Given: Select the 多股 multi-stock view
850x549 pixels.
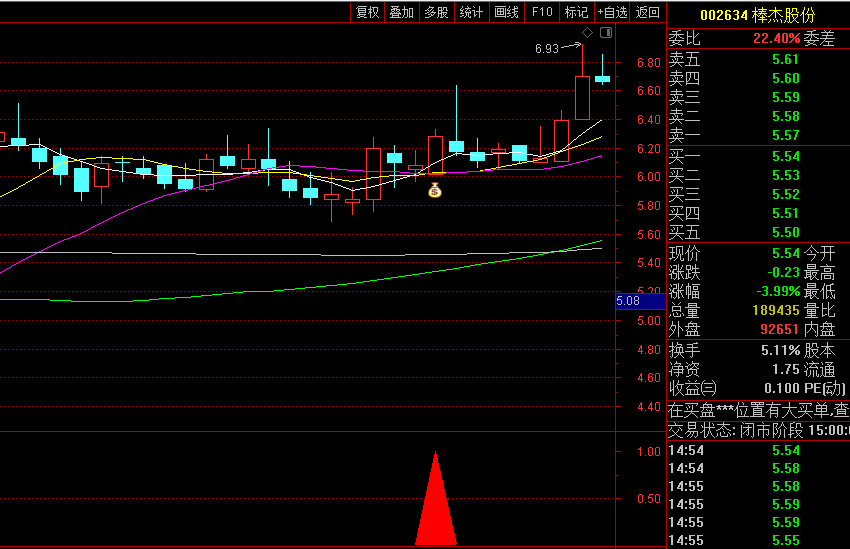Looking at the screenshot, I should coord(436,12).
